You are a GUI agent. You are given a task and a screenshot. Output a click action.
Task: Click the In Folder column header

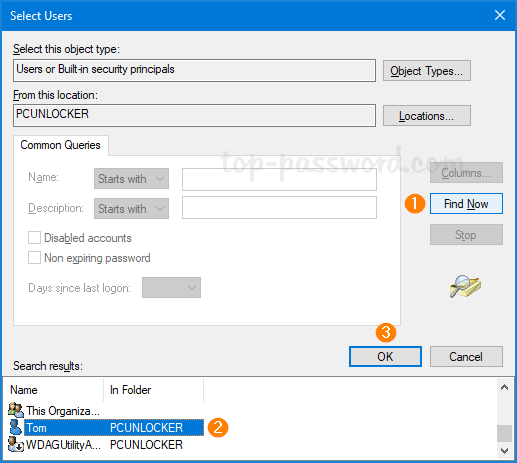click(153, 390)
